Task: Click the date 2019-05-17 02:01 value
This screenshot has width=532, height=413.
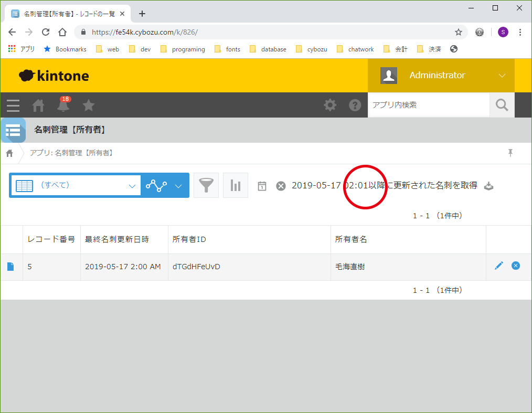Action: [330, 186]
